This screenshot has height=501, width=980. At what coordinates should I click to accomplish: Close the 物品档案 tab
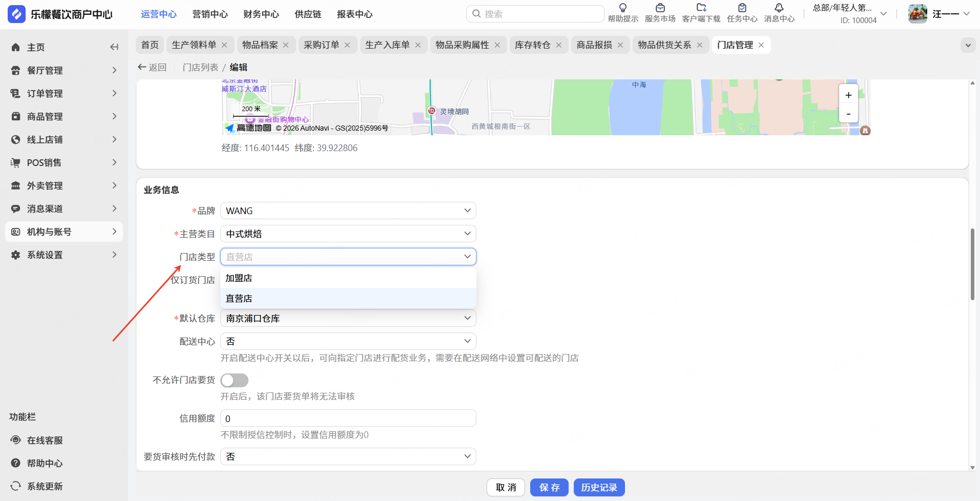click(x=286, y=45)
